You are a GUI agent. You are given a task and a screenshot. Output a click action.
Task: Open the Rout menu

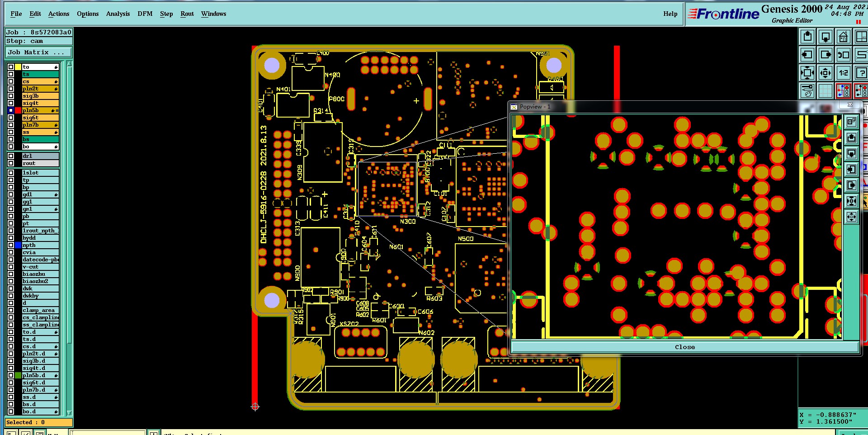tap(187, 14)
